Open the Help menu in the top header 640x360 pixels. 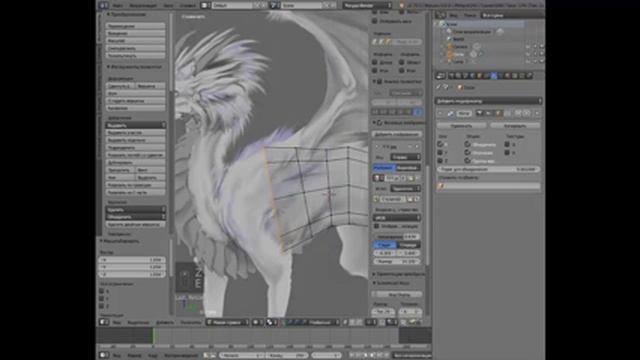pyautogui.click(x=188, y=5)
